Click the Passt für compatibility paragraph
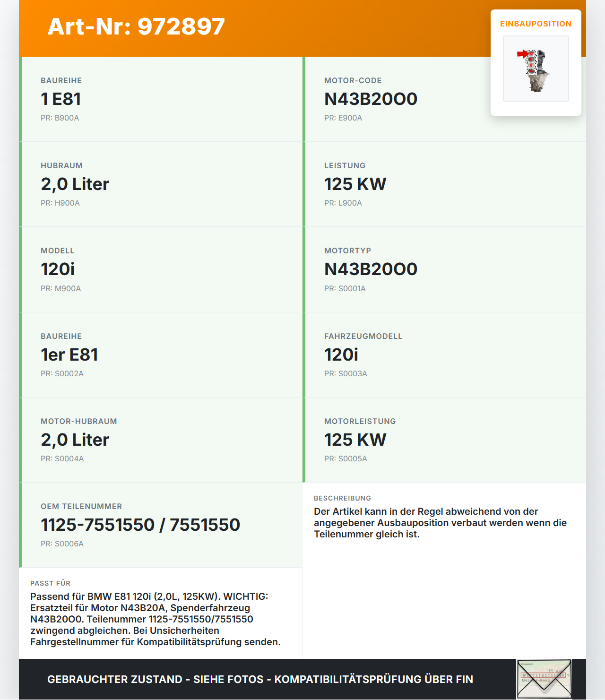Screen dimensions: 605x700 point(155,619)
